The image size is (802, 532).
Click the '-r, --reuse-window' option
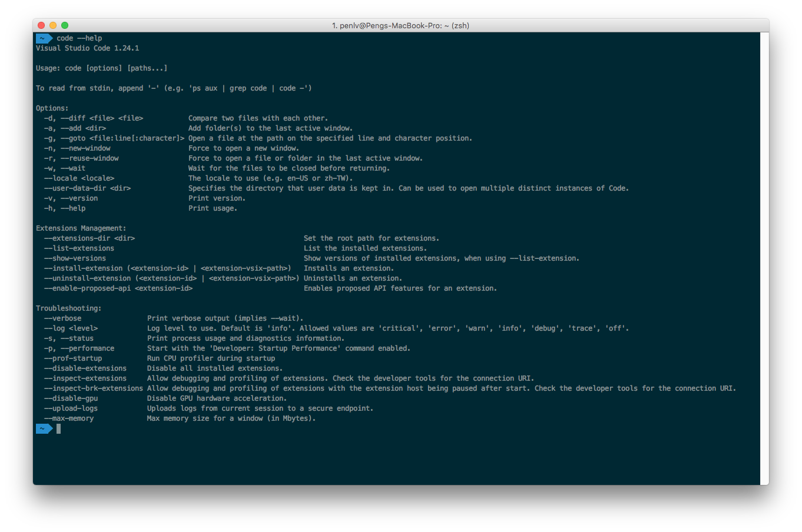81,158
